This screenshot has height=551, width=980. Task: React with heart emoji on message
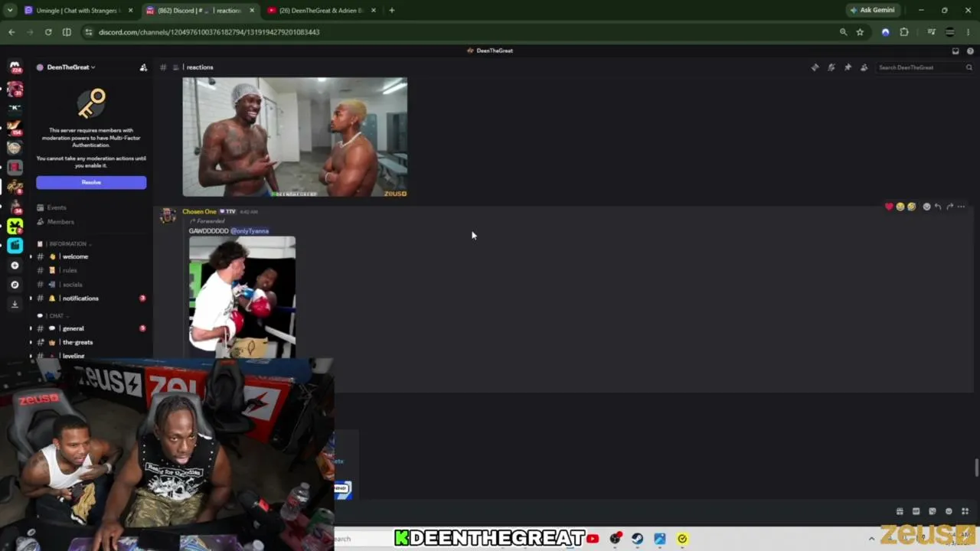click(x=889, y=207)
